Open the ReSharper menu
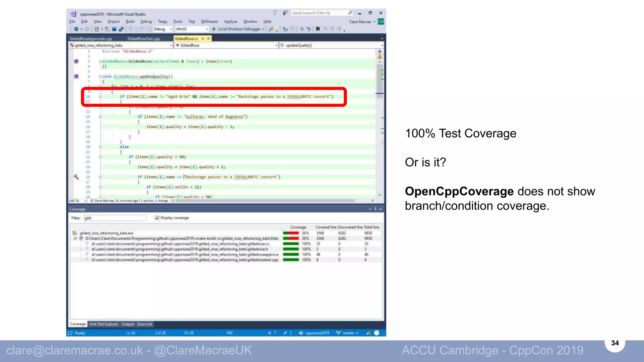 tap(209, 21)
